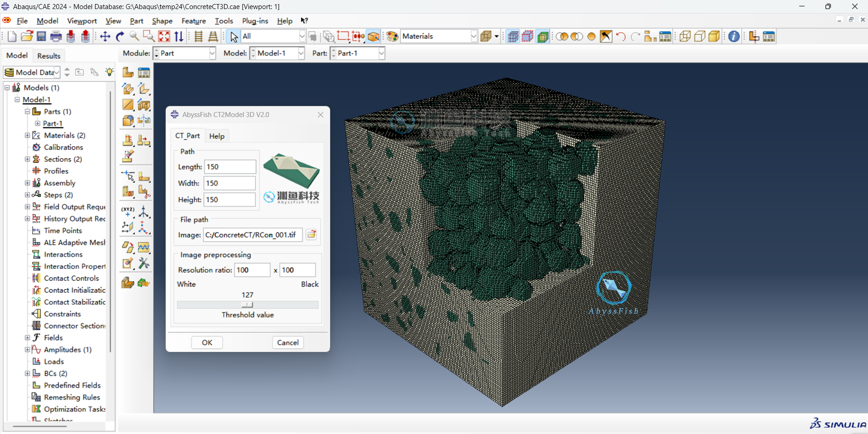Toggle the Model-1 Parts tree node
This screenshot has width=868, height=434.
(27, 112)
